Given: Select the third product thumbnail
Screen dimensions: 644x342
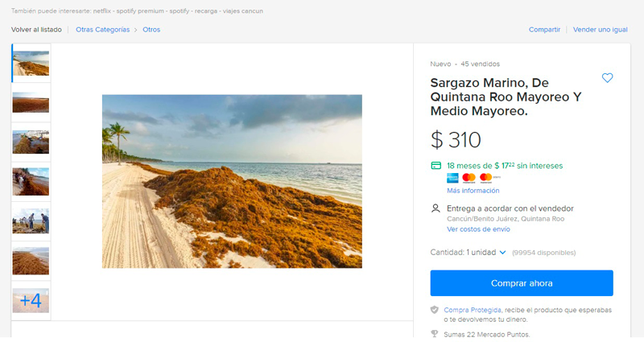Looking at the screenshot, I should [x=31, y=142].
